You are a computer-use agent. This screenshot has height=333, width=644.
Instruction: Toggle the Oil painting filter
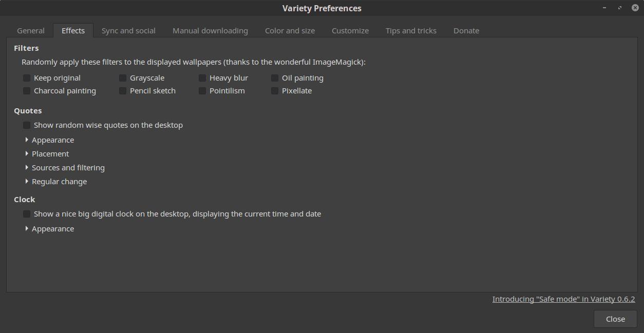coord(275,78)
